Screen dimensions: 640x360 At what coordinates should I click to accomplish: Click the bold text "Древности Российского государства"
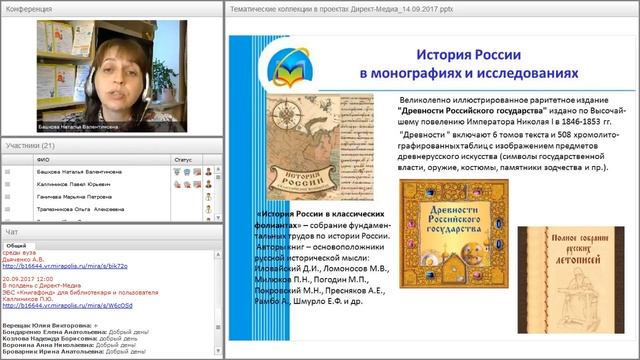472,111
